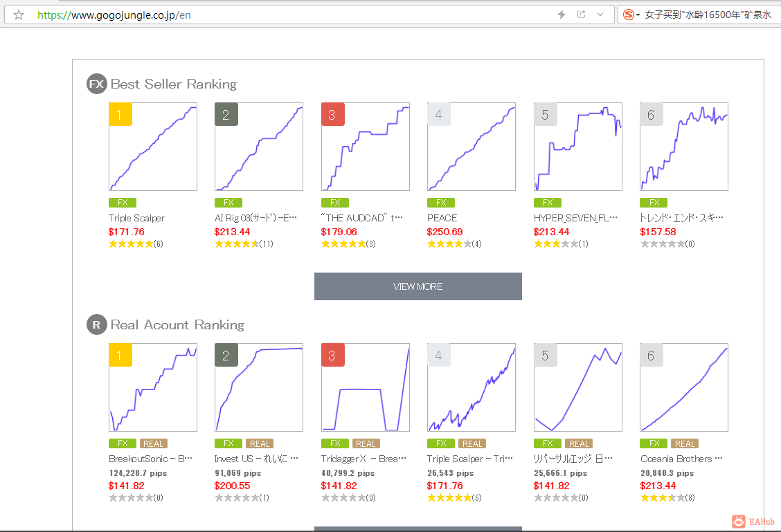Viewport: 781px width, 532px height.
Task: Click the star rating with 11 reviews
Action: 244,244
